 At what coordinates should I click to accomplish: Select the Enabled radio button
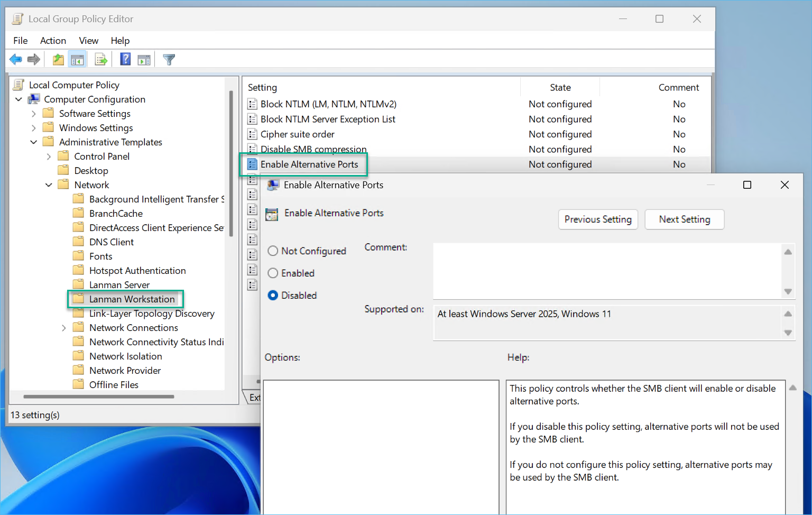(x=273, y=273)
